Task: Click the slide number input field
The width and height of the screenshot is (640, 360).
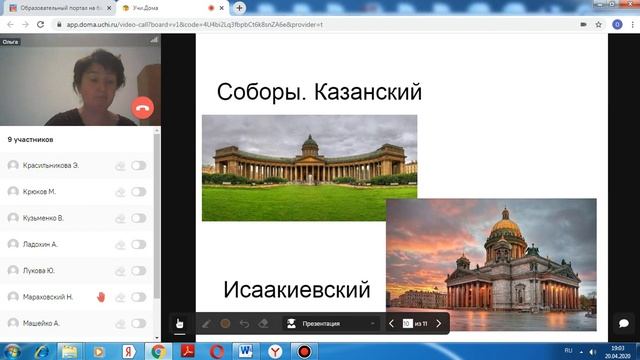Action: [407, 324]
